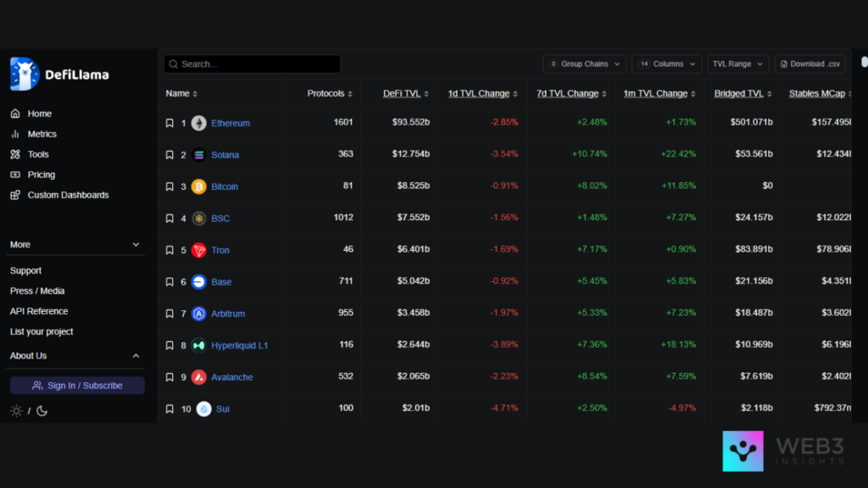
Task: Click Solana's $12.754b DeFi TVL value
Action: (411, 154)
